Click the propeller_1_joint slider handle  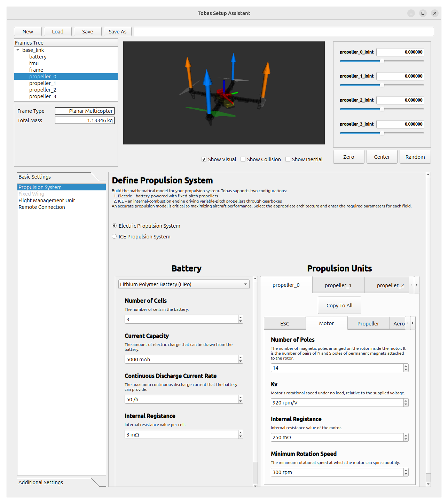tap(382, 85)
